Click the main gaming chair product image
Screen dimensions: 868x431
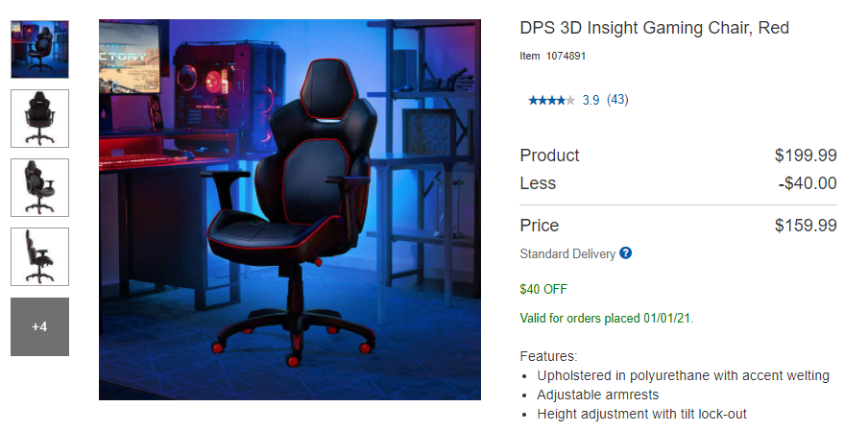[290, 209]
